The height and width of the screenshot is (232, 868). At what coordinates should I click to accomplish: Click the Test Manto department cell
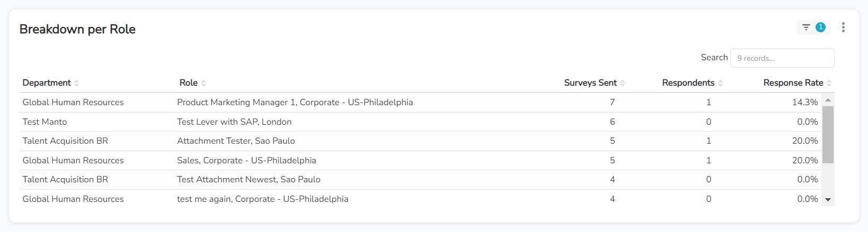point(45,122)
